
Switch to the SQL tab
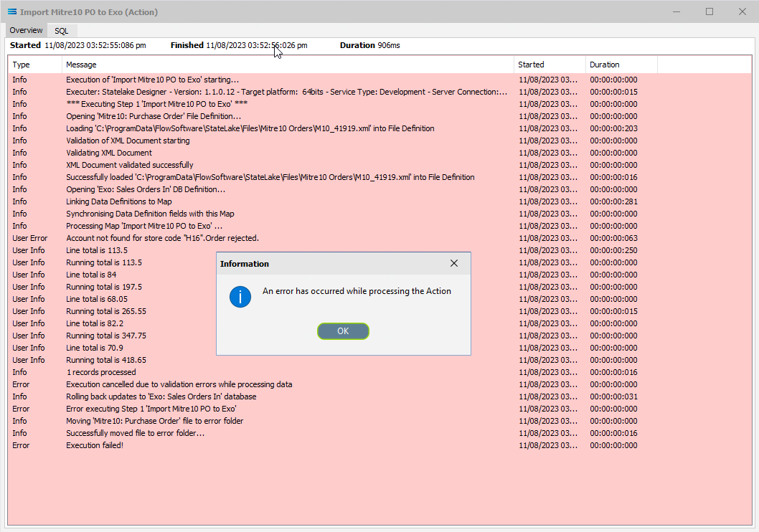point(61,30)
